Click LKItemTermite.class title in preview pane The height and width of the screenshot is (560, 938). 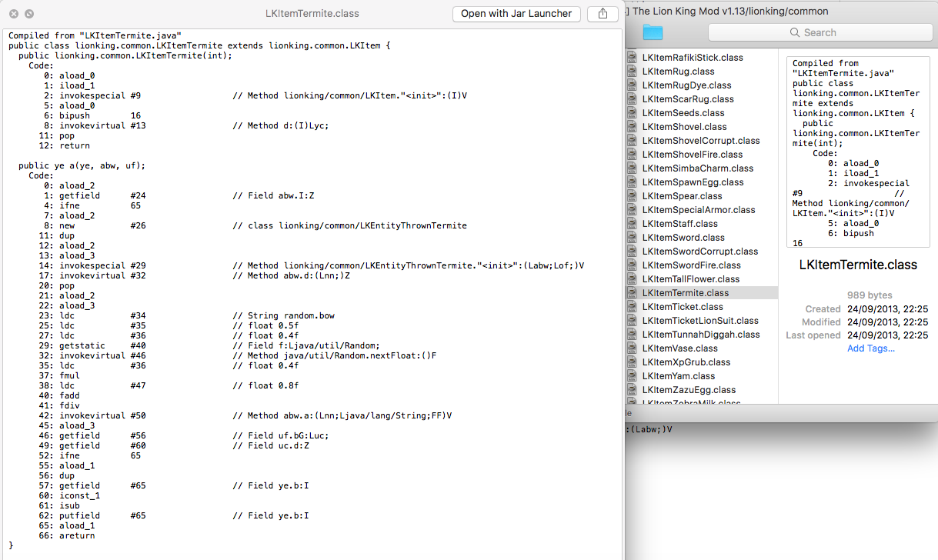point(858,265)
